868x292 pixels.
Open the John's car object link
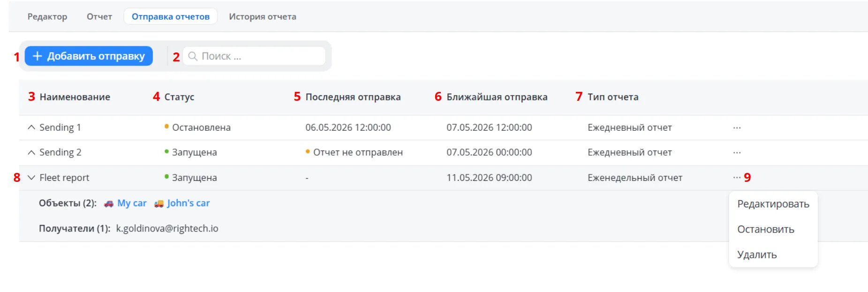coord(189,203)
